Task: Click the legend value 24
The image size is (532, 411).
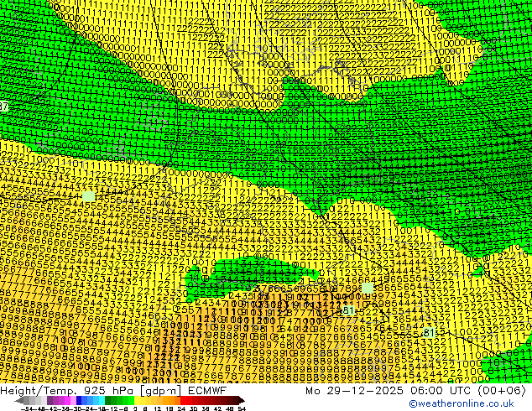Action: [x=181, y=408]
